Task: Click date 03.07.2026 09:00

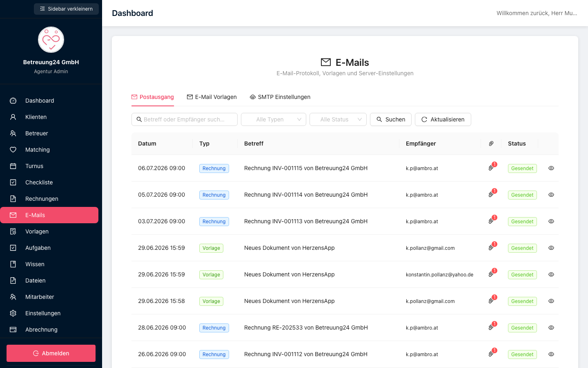Action: point(161,221)
